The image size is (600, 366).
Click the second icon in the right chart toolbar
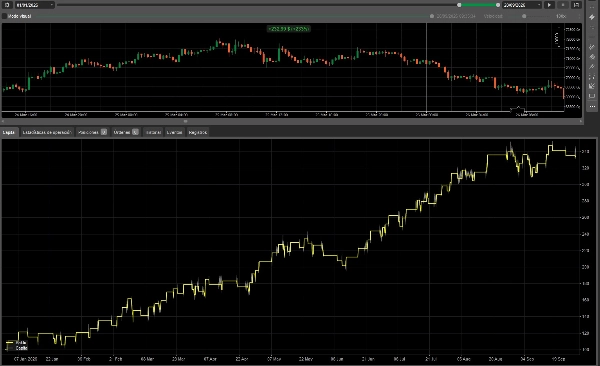pyautogui.click(x=592, y=17)
